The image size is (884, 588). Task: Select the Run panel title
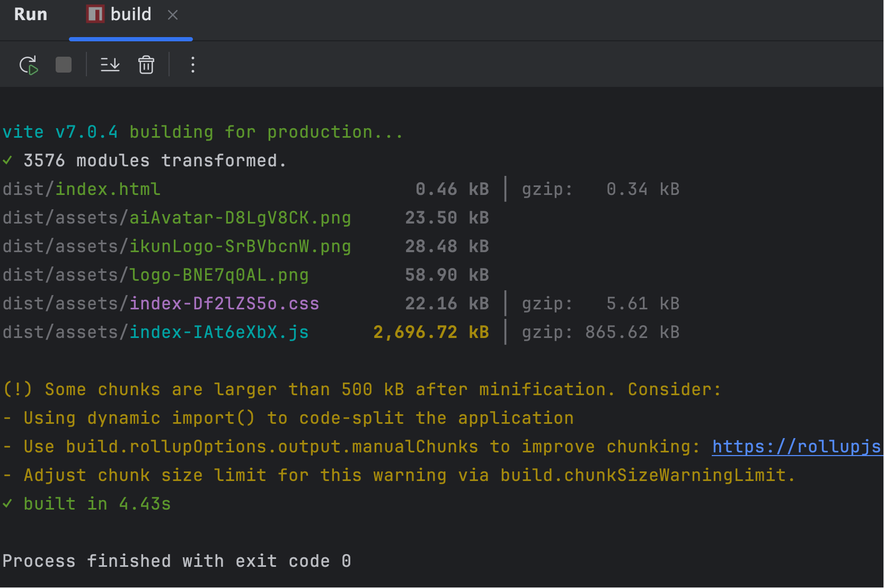point(31,14)
